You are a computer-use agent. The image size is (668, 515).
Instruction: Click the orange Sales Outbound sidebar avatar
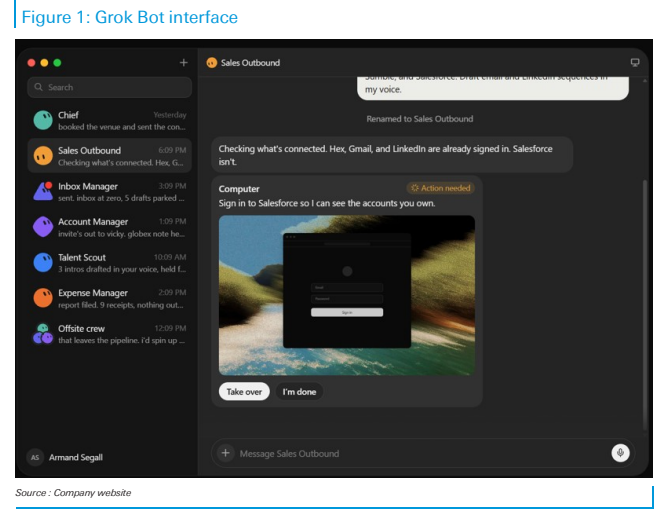pyautogui.click(x=43, y=156)
